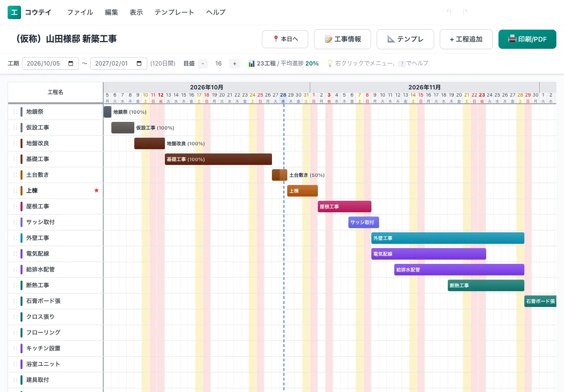Grab the drag handle of 断熱工事 row

pos(15,285)
